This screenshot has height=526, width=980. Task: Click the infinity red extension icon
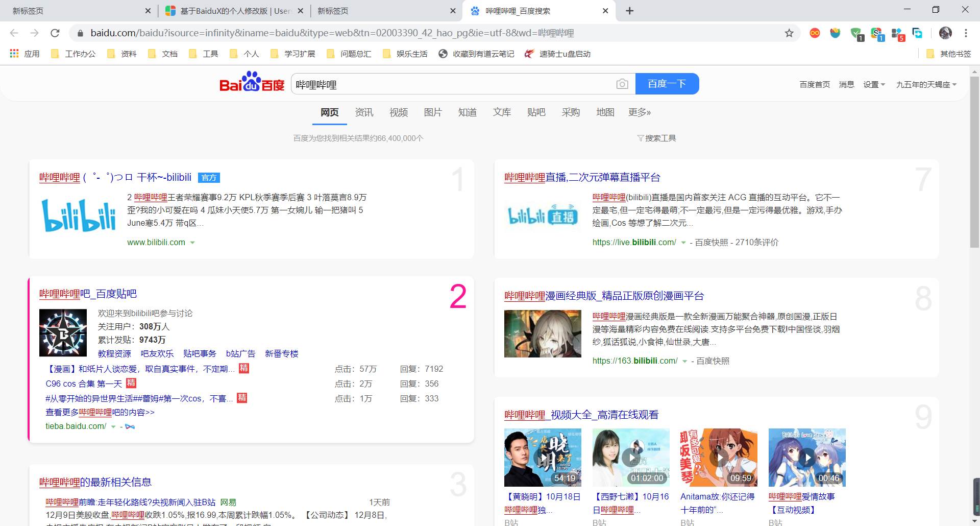pyautogui.click(x=815, y=32)
